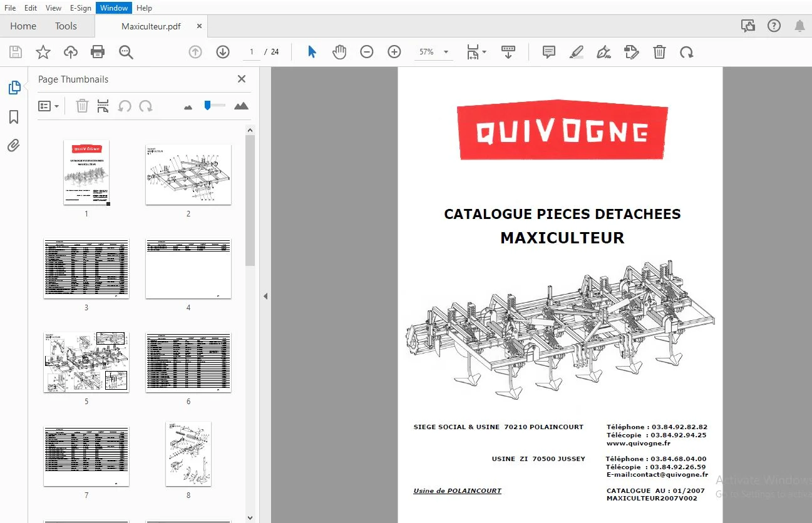Select the page 2 thumbnail
812x523 pixels.
point(188,175)
